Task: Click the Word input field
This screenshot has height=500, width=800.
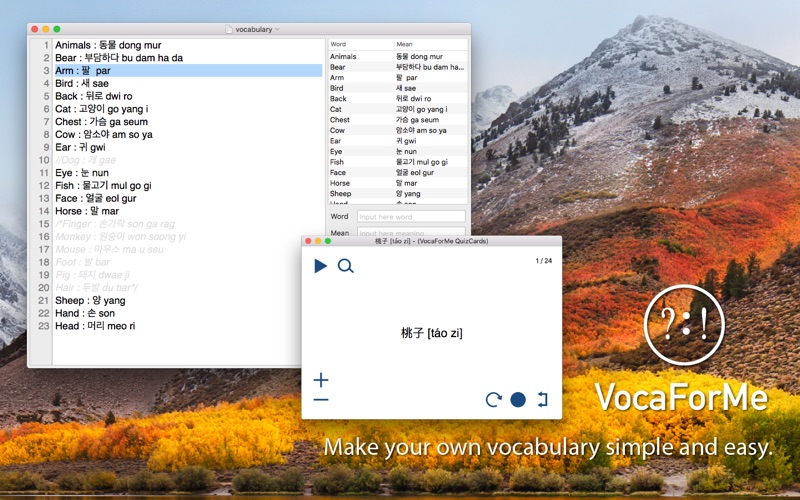Action: pos(411,217)
